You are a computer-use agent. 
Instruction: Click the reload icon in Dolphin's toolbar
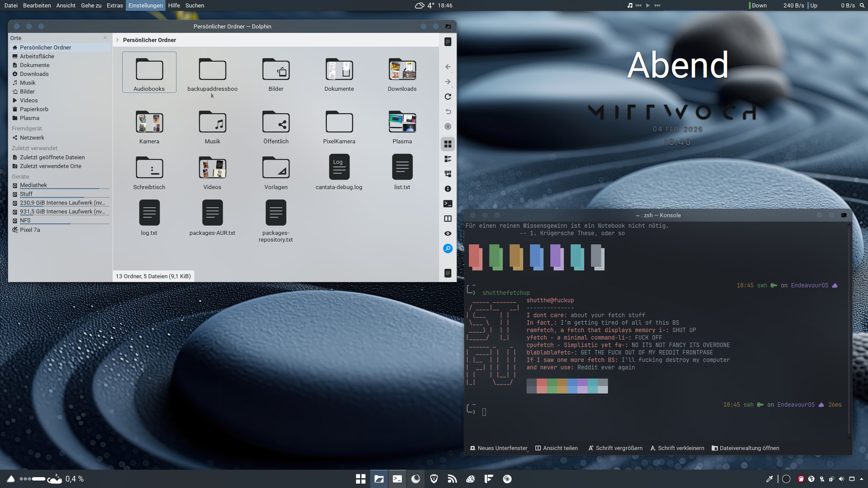448,97
